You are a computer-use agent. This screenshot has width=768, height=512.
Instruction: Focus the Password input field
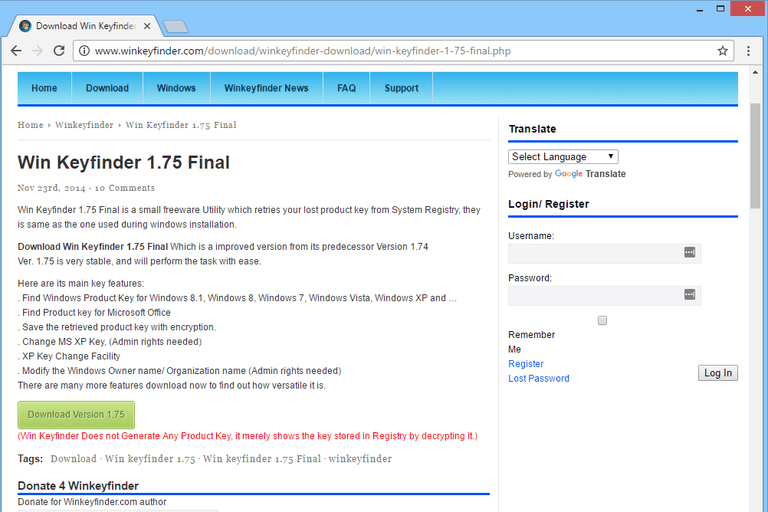click(604, 296)
